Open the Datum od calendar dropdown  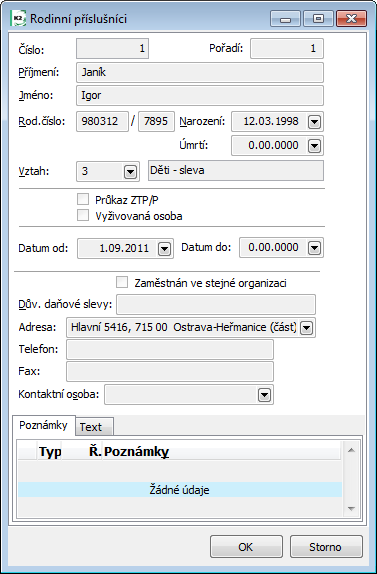click(x=164, y=249)
